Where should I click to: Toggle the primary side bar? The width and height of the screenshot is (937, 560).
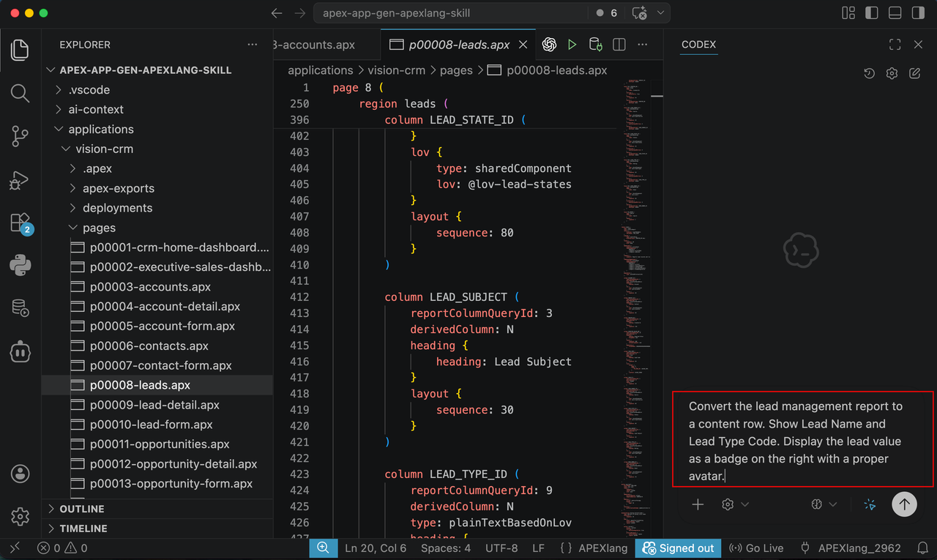click(x=871, y=13)
